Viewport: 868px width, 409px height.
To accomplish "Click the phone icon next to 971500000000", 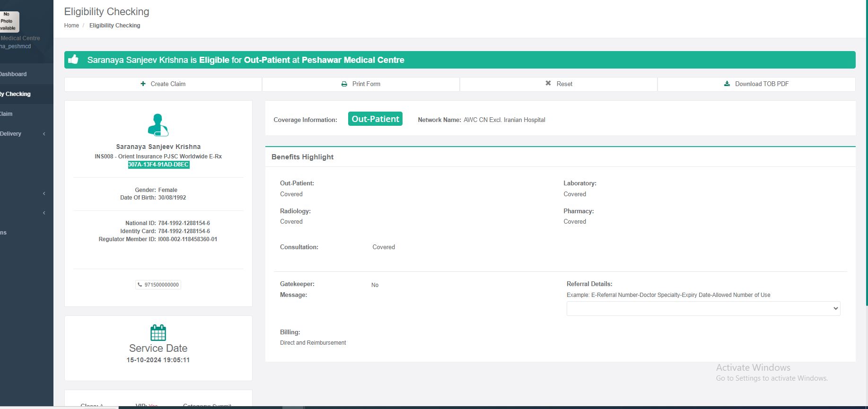I will click(x=140, y=285).
